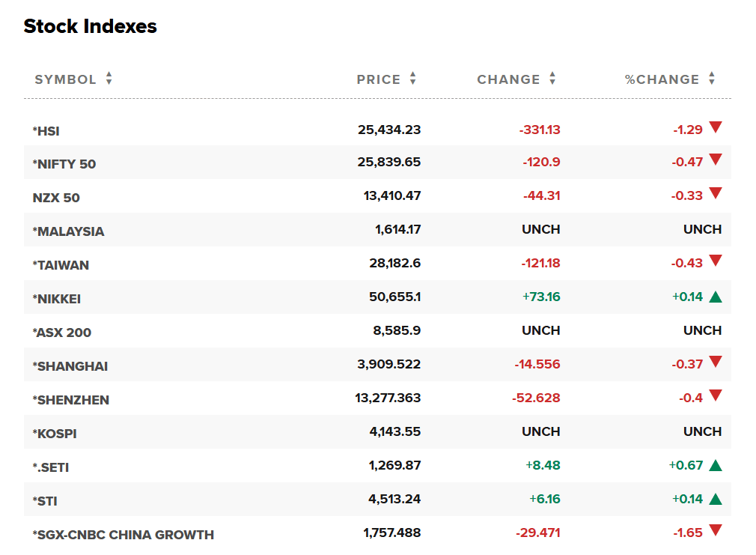The height and width of the screenshot is (555, 756).
Task: Click the red down arrow for TAIWAN
Action: tap(716, 261)
